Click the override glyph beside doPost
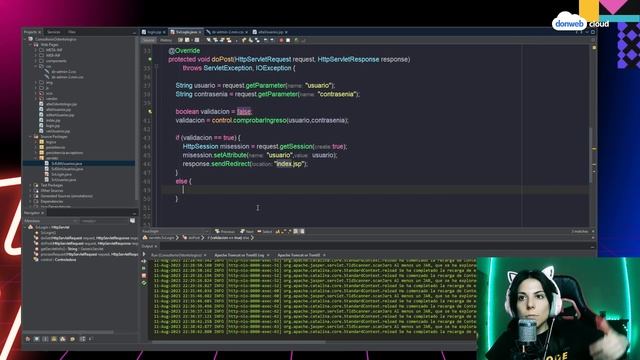 [x=150, y=60]
